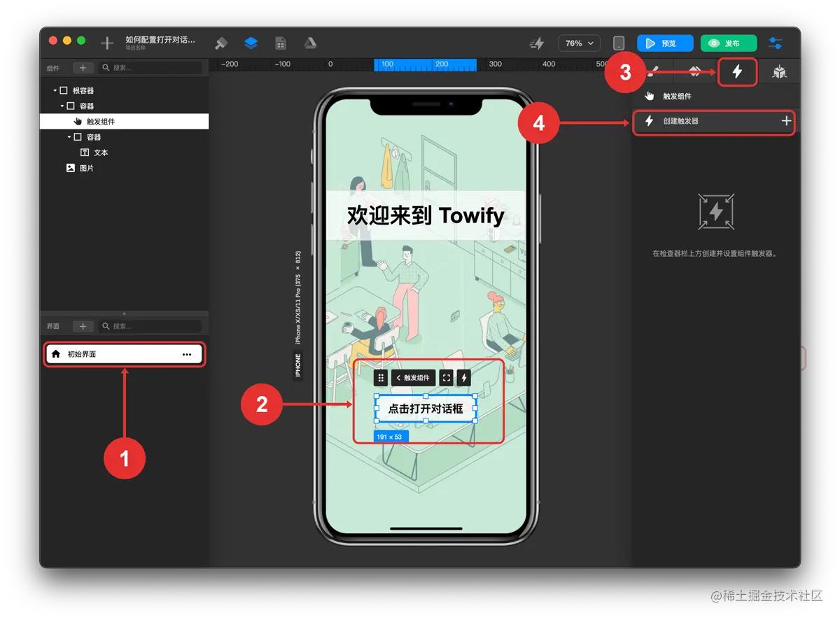Focus the component search field beside 组件
The image size is (840, 620).
pos(149,68)
